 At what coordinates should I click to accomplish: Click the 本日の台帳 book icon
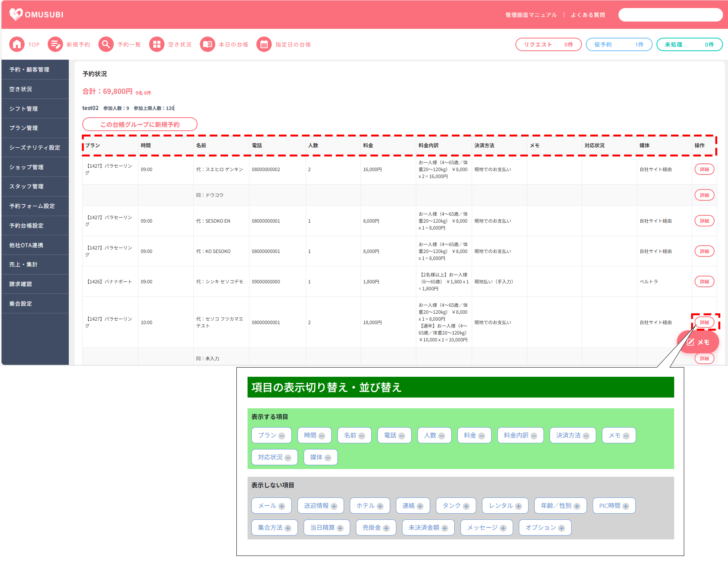point(207,45)
